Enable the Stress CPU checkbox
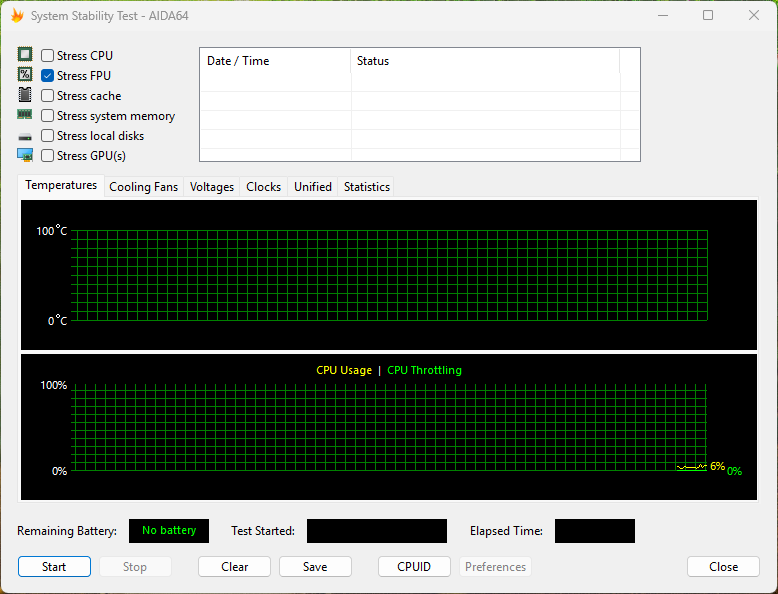Viewport: 778px width, 594px height. point(48,56)
